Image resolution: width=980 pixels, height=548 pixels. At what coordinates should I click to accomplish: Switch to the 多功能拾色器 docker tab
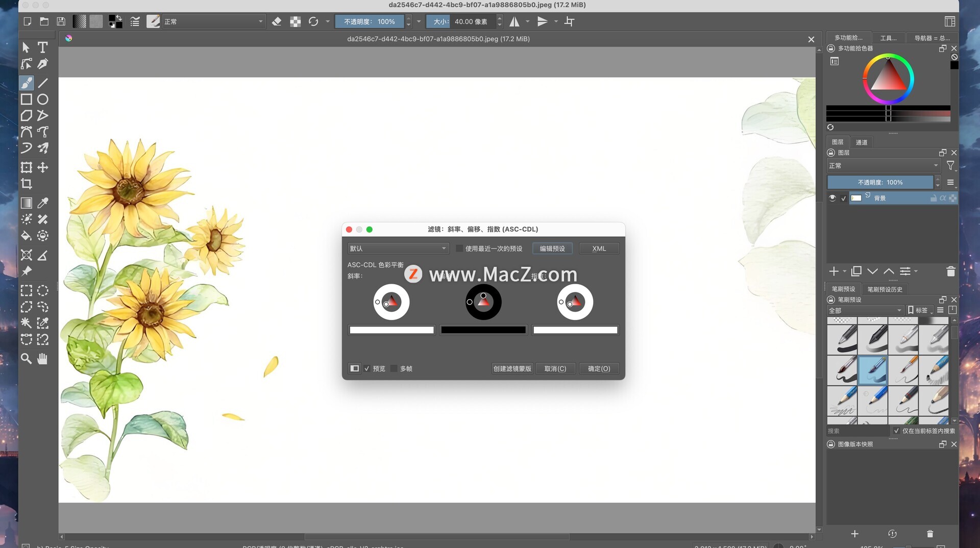(x=848, y=38)
